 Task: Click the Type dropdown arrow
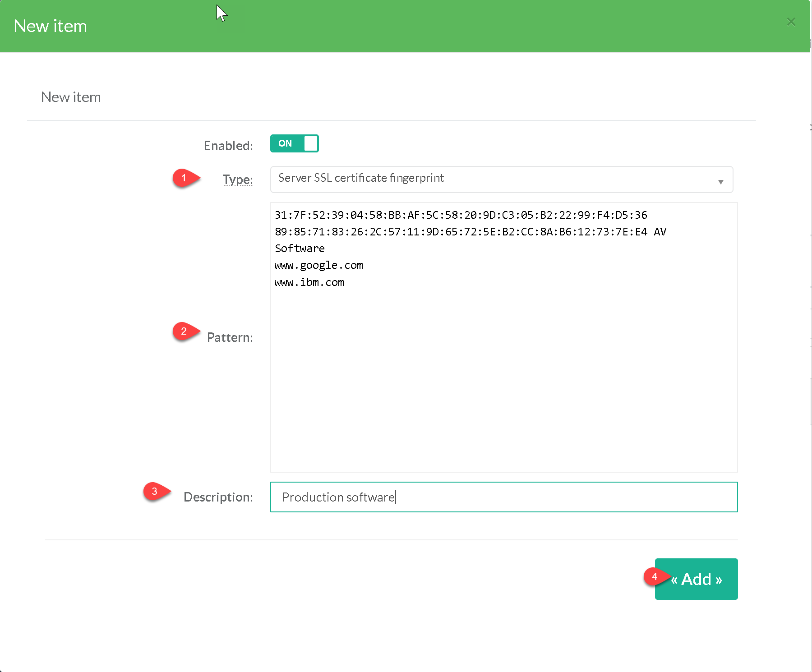720,181
